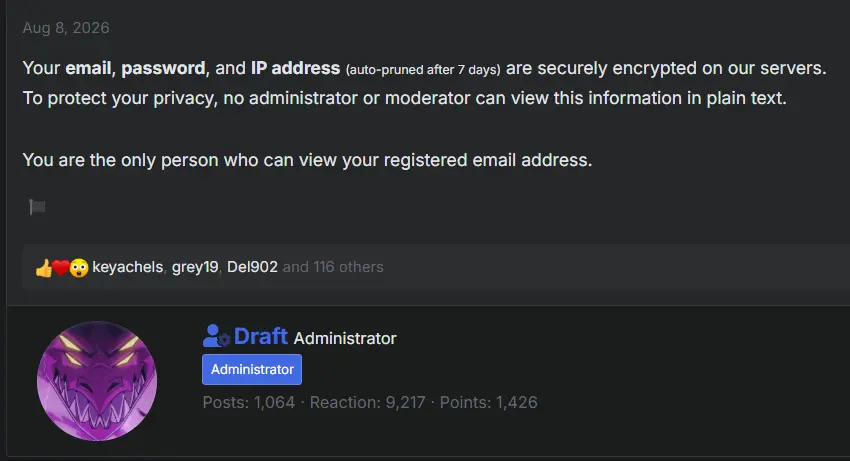Image resolution: width=850 pixels, height=461 pixels.
Task: Open keyachels' profile from the reactions list
Action: (x=127, y=267)
